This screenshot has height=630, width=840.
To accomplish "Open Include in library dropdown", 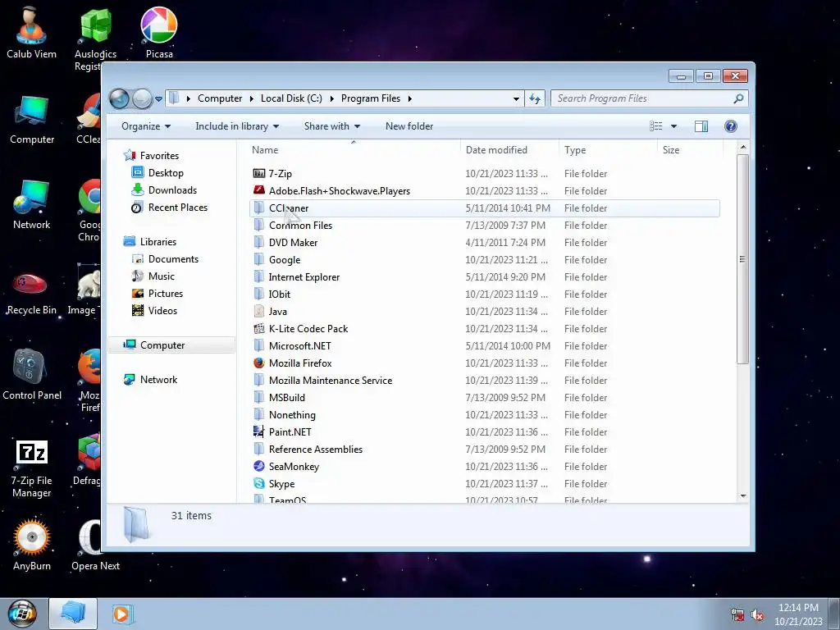I will coord(237,126).
